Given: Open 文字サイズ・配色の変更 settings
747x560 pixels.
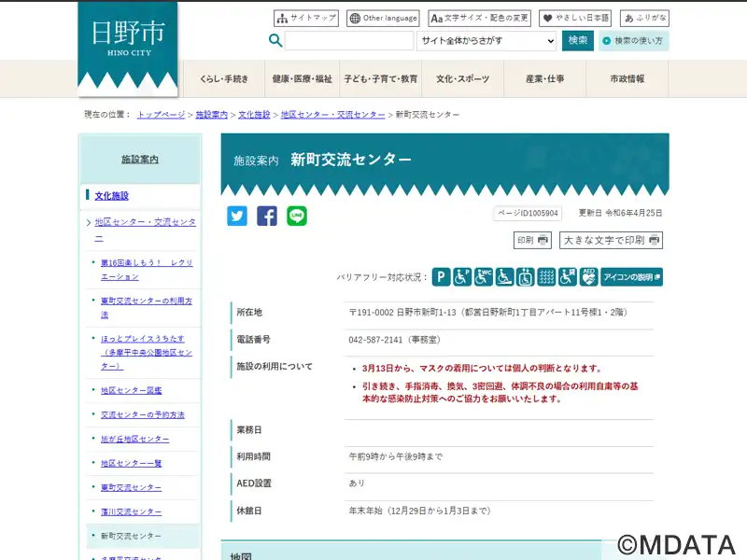Looking at the screenshot, I should [480, 18].
